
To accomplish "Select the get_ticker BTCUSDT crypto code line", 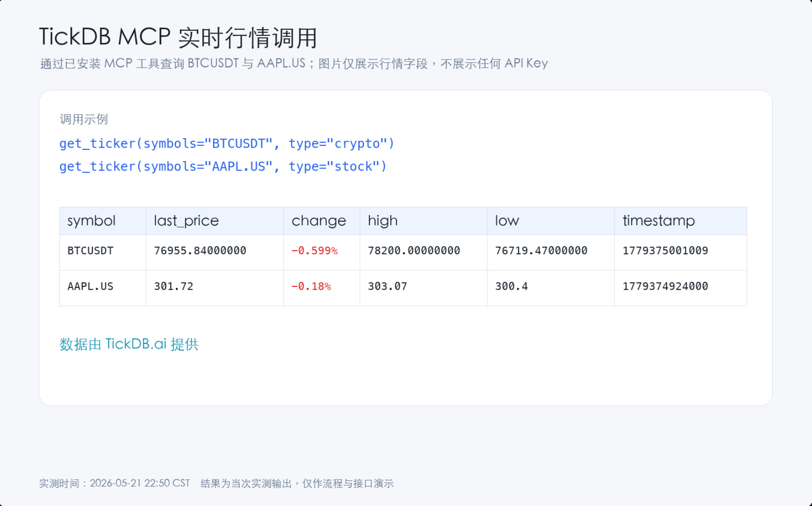I will pyautogui.click(x=227, y=143).
